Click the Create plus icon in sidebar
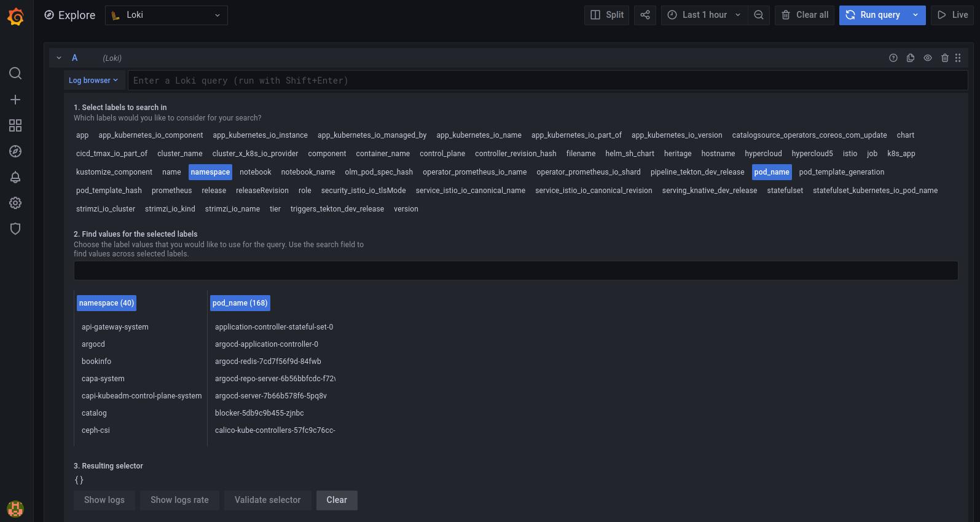Image resolution: width=980 pixels, height=522 pixels. (15, 100)
